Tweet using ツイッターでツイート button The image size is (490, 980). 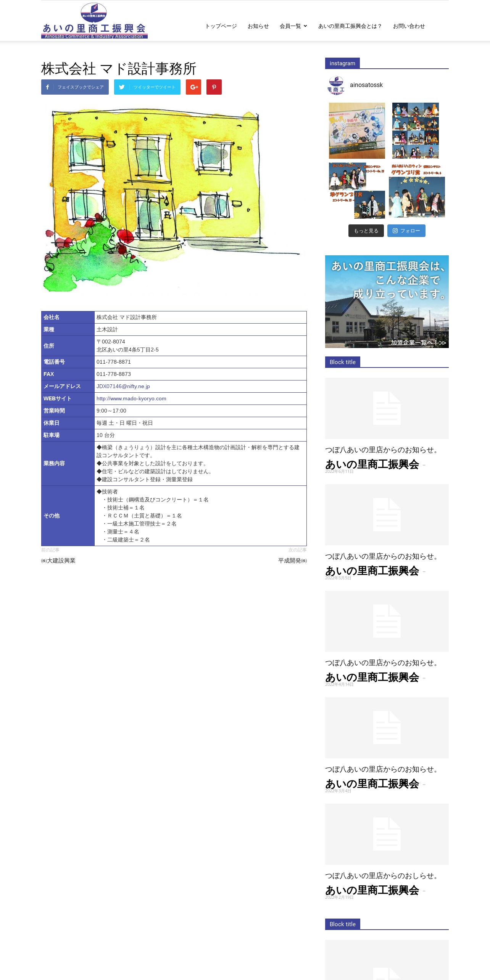pos(147,87)
